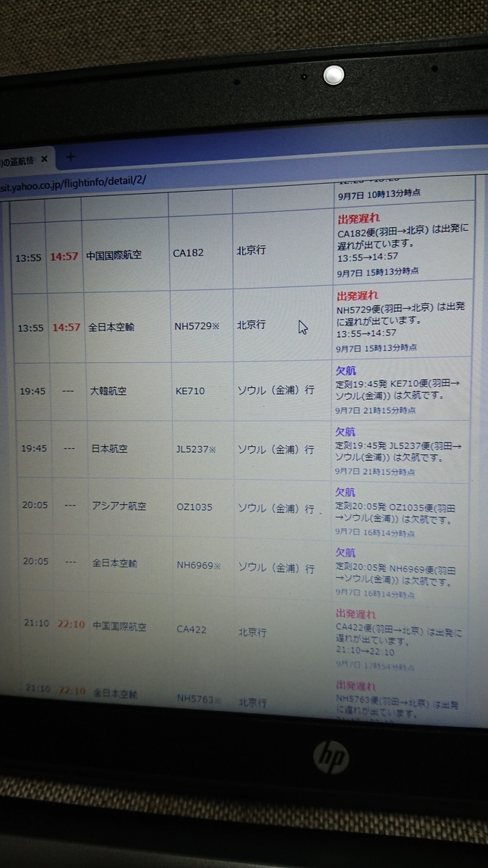Image resolution: width=488 pixels, height=868 pixels.
Task: Click airline アシアナ航空
Action: (x=119, y=506)
